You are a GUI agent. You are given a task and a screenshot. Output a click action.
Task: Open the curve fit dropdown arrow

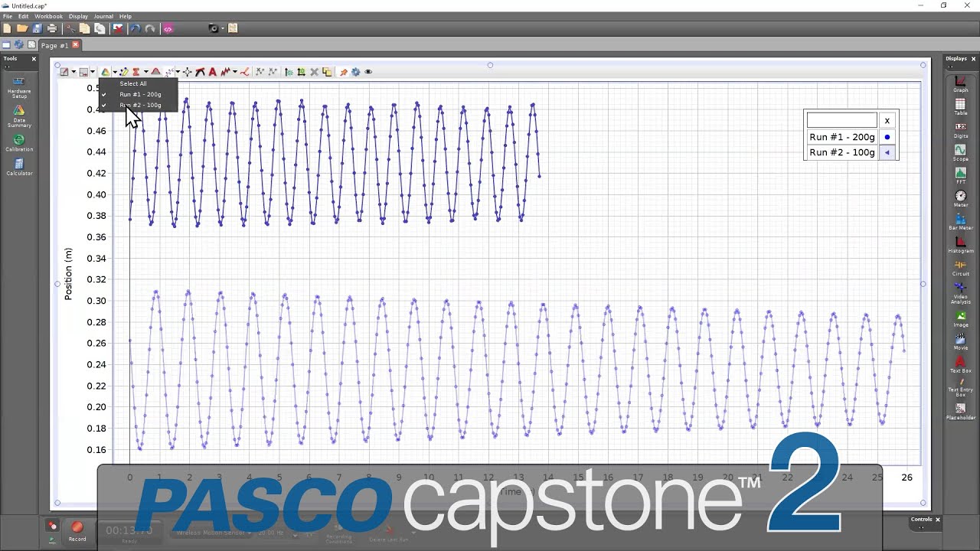[178, 72]
